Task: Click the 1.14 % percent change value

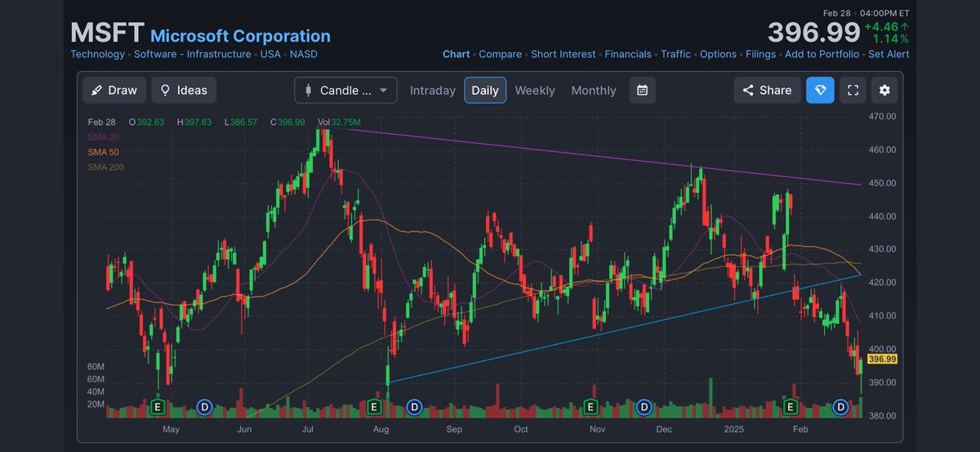Action: pyautogui.click(x=891, y=38)
